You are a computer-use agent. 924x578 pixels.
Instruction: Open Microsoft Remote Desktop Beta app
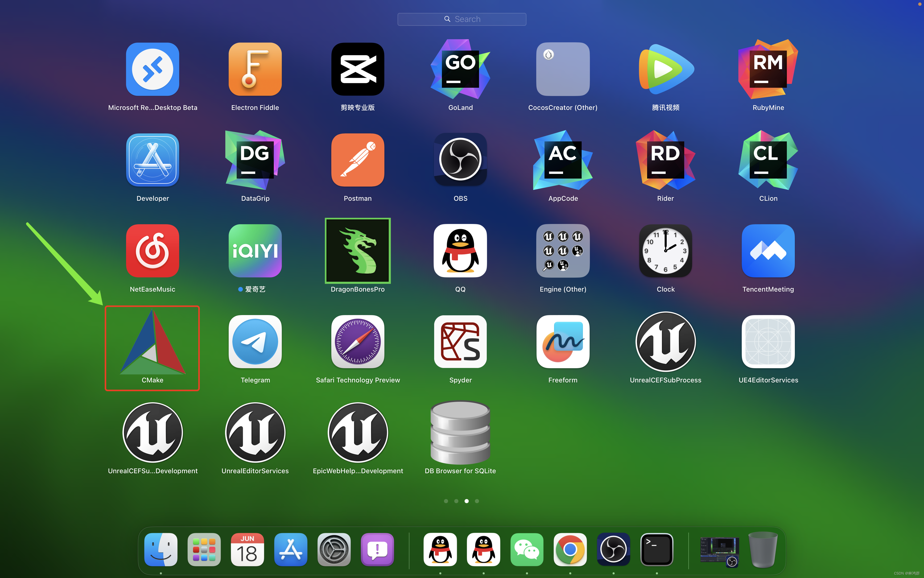tap(152, 69)
